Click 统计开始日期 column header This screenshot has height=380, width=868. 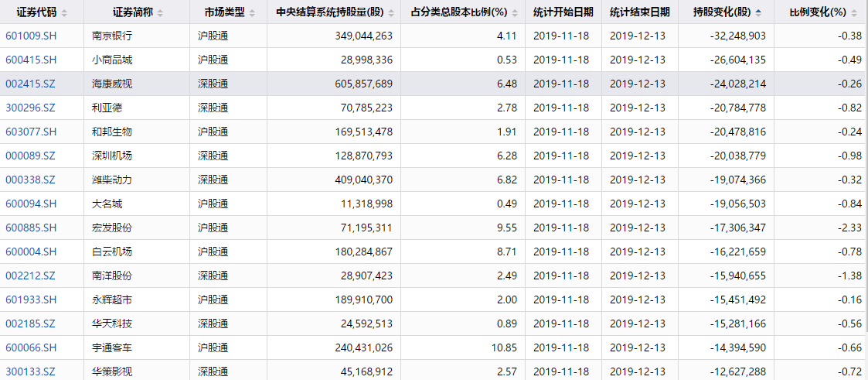pos(563,12)
